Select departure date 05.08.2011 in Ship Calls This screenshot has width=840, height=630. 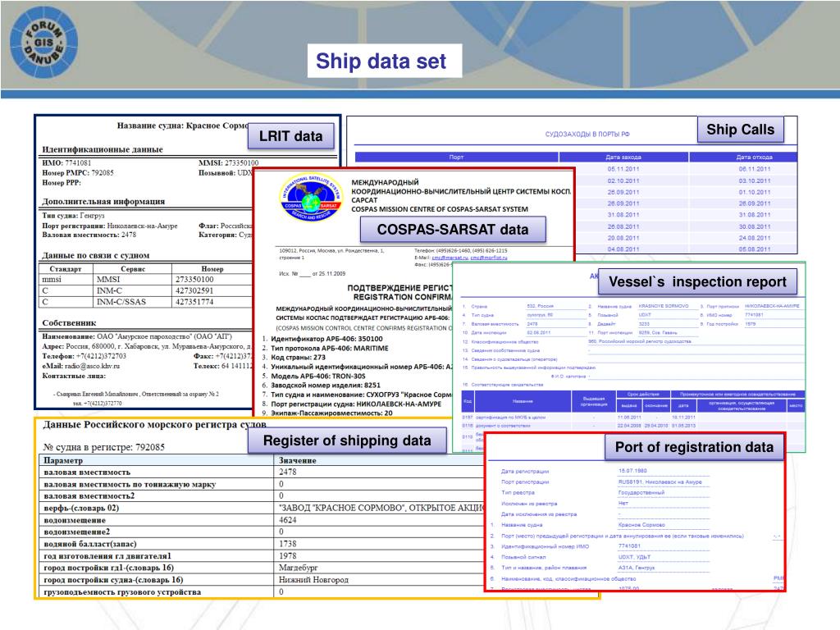755,249
